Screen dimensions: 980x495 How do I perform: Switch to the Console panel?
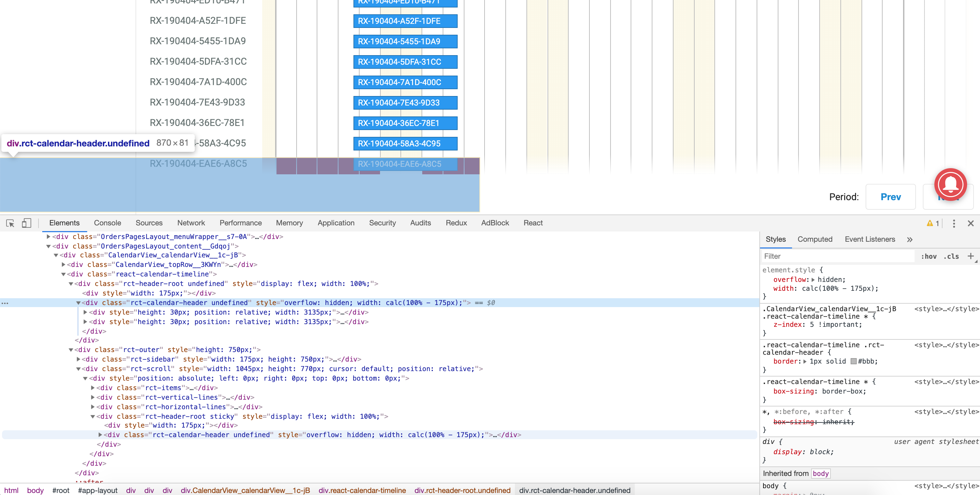tap(107, 223)
